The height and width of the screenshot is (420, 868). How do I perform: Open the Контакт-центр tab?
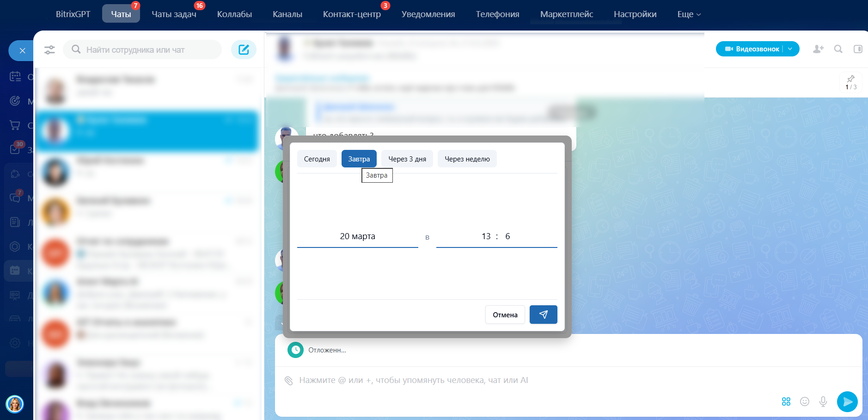tap(352, 14)
